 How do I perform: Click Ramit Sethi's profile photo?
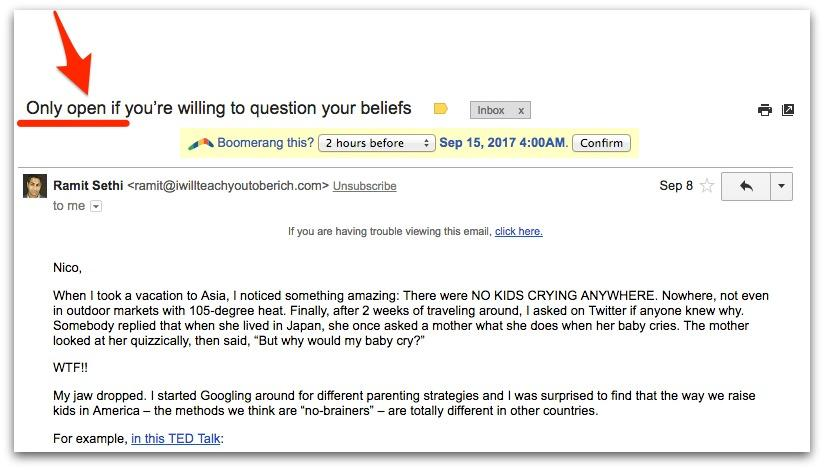tap(35, 187)
